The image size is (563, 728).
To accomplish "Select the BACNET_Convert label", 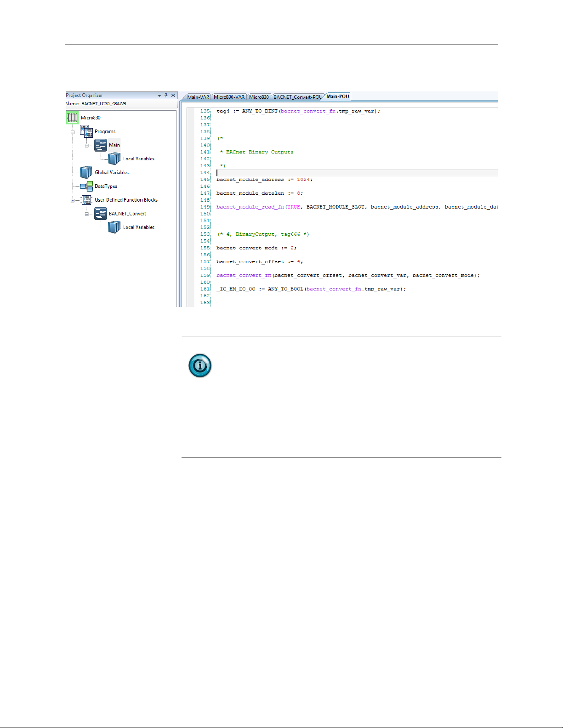I will pos(127,214).
